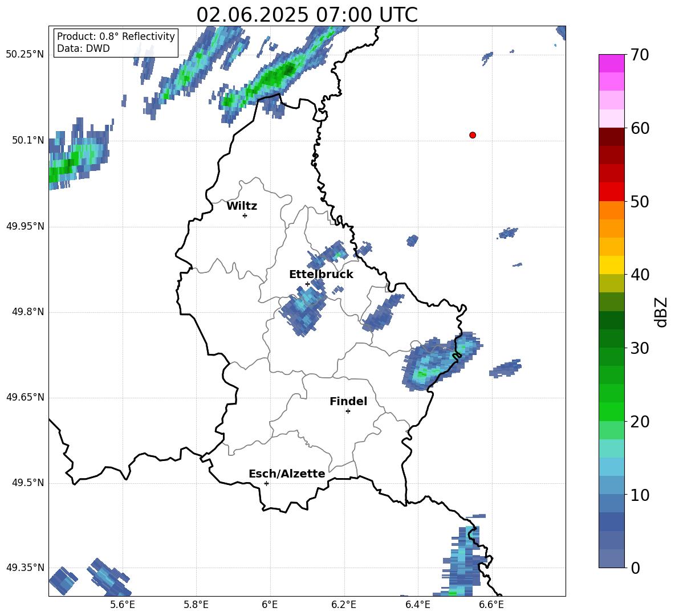The image size is (675, 616).
Task: Click the 'Findel' city label
Action: pyautogui.click(x=348, y=401)
